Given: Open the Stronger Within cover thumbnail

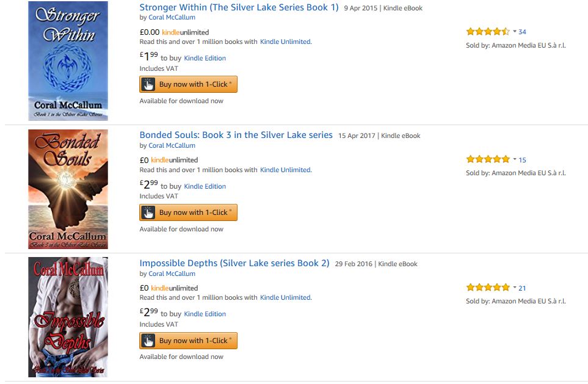Looking at the screenshot, I should pyautogui.click(x=68, y=61).
